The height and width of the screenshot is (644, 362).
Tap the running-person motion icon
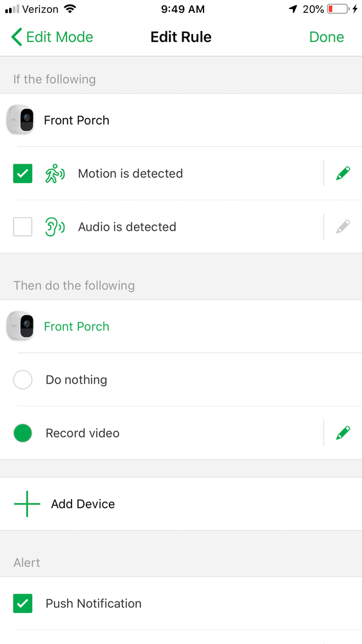[55, 173]
